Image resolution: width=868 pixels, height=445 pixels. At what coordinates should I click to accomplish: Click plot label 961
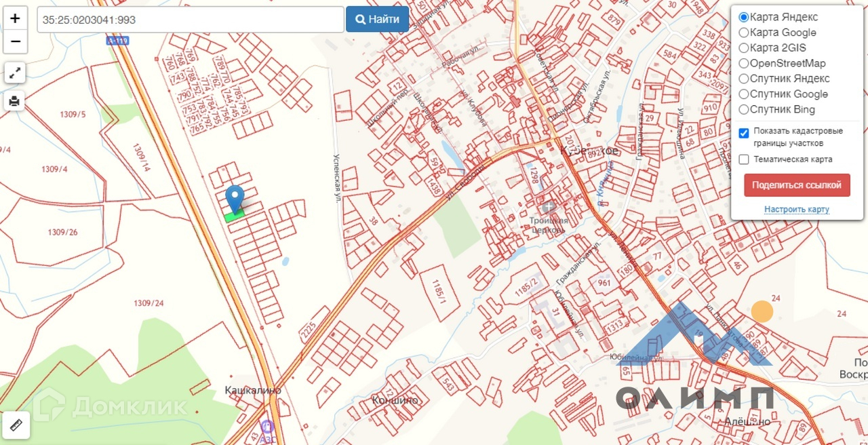604,282
